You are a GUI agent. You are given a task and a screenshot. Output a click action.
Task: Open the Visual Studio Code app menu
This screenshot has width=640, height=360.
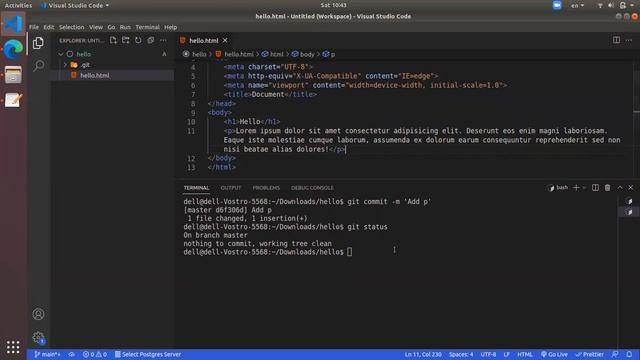click(x=75, y=5)
